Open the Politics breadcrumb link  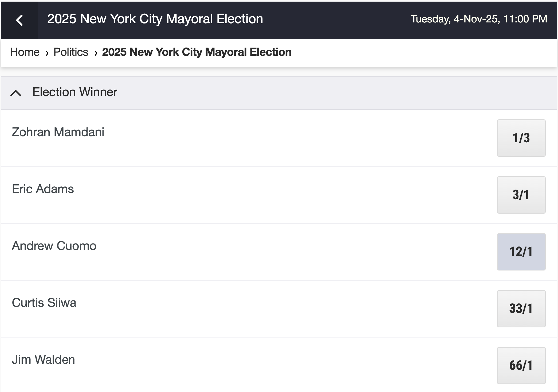tap(71, 52)
